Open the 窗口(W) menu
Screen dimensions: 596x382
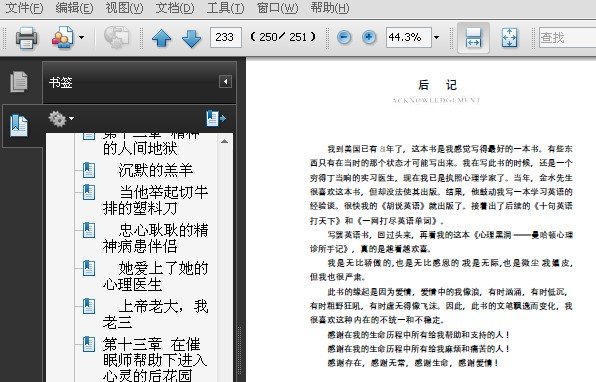click(277, 8)
